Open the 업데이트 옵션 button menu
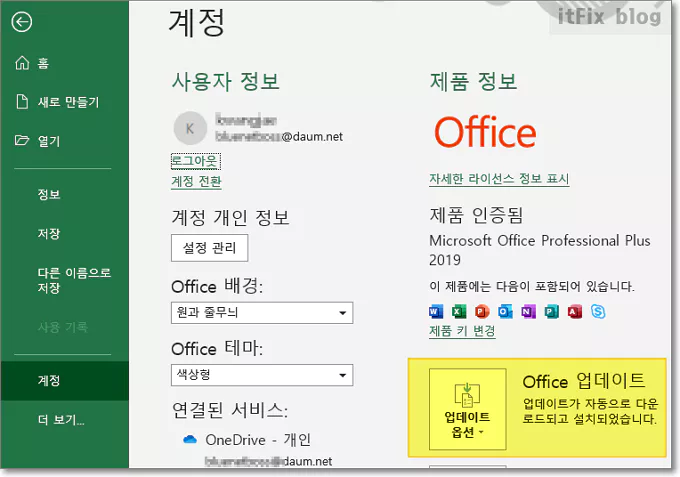This screenshot has height=477, width=680. coord(468,409)
